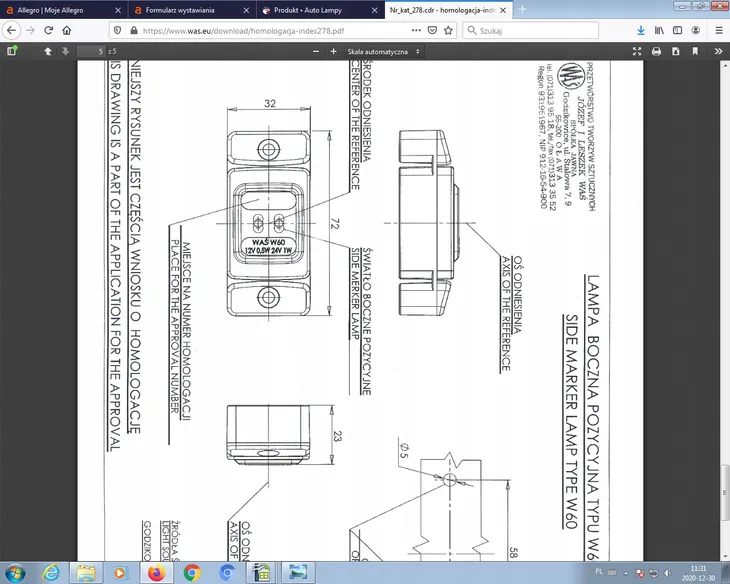Click the PL language indicator
Screen dimensions: 730x584
pyautogui.click(x=599, y=571)
